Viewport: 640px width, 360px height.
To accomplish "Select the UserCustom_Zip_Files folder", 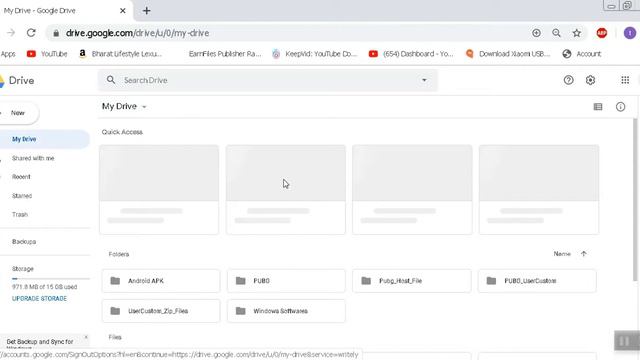I will [161, 311].
